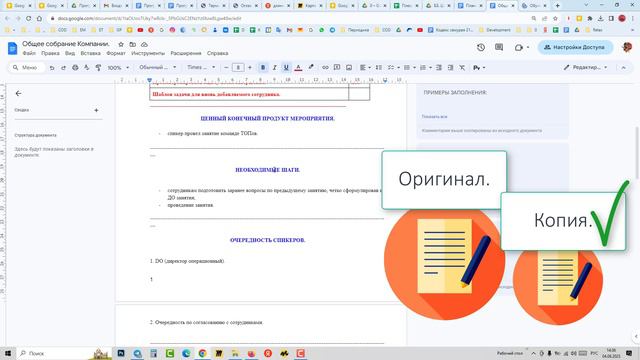
Task: Click the undo arrow
Action: (52, 68)
